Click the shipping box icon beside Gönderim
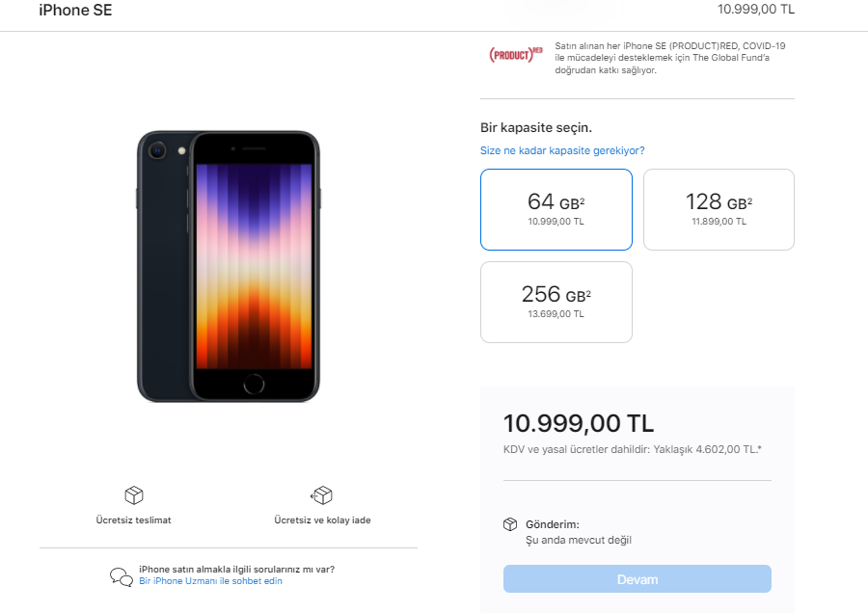Image resolution: width=868 pixels, height=613 pixels. 510,524
